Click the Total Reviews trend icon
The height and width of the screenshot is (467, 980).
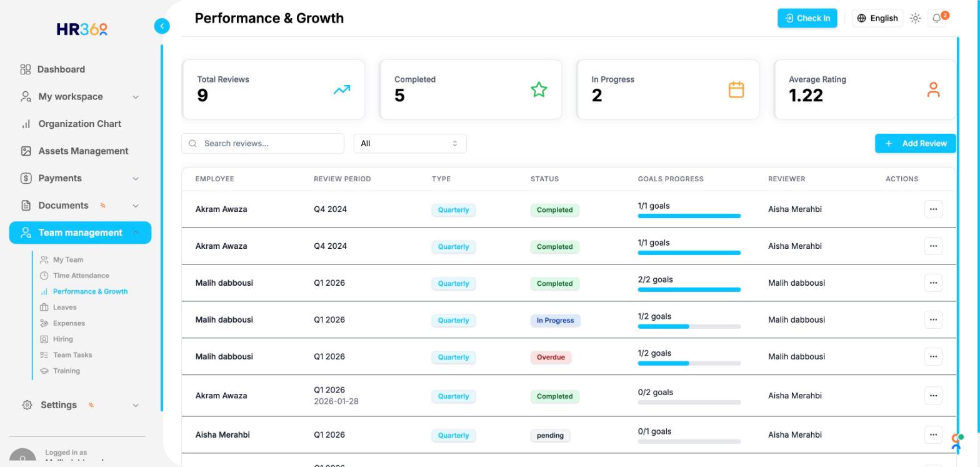pos(342,90)
